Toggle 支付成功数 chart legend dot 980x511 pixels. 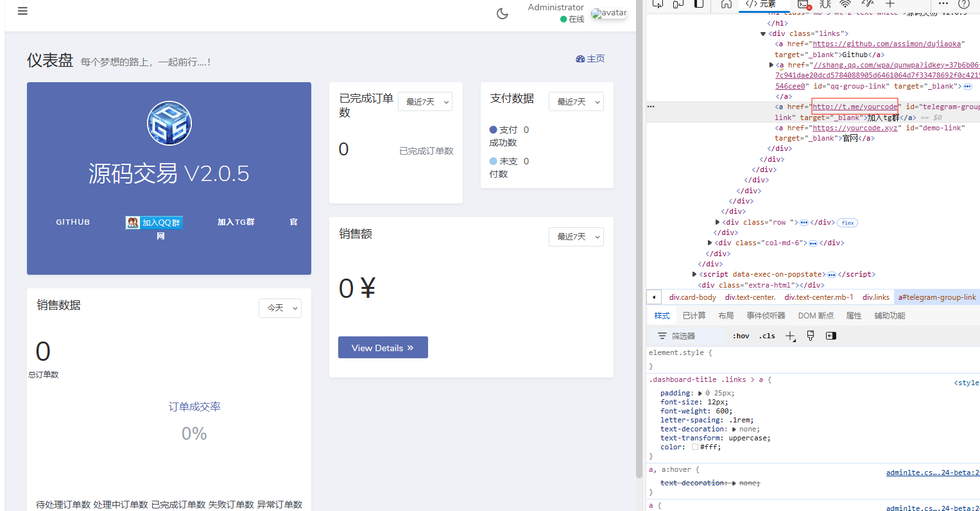494,130
